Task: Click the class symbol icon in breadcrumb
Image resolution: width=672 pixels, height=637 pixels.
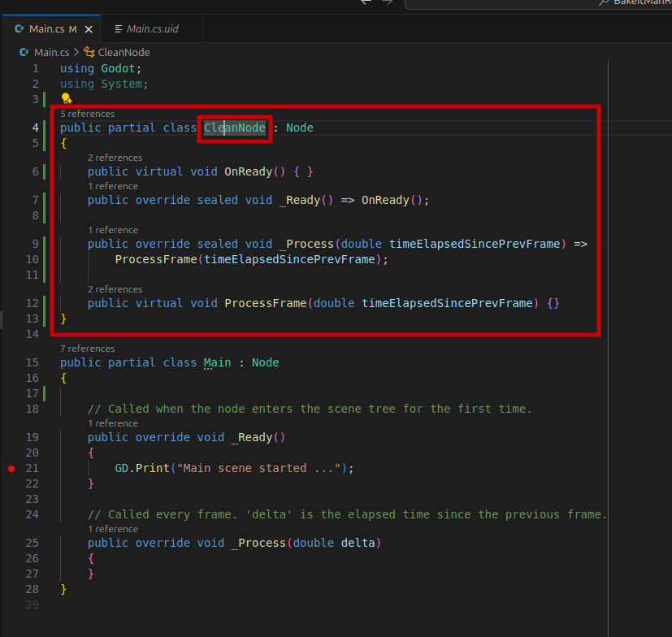Action: (x=89, y=52)
